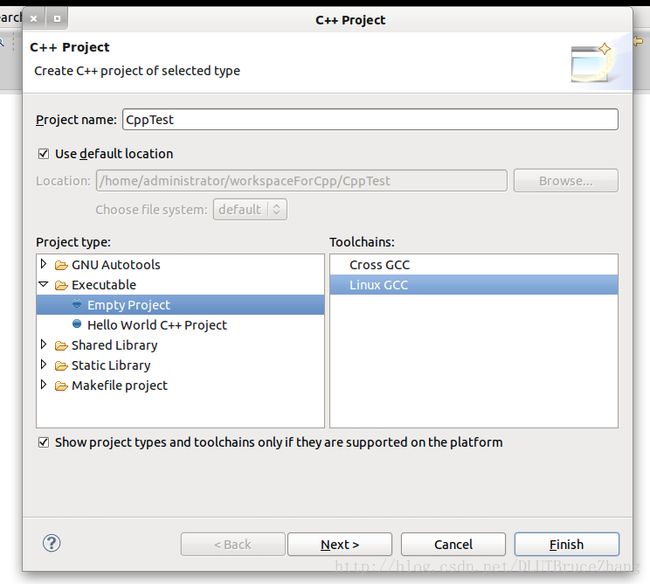Click the Browse... button
Viewport: 650px width, 584px height.
(x=566, y=181)
